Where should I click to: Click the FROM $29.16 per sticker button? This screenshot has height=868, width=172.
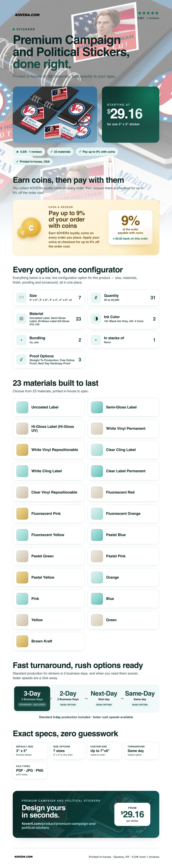[132, 814]
